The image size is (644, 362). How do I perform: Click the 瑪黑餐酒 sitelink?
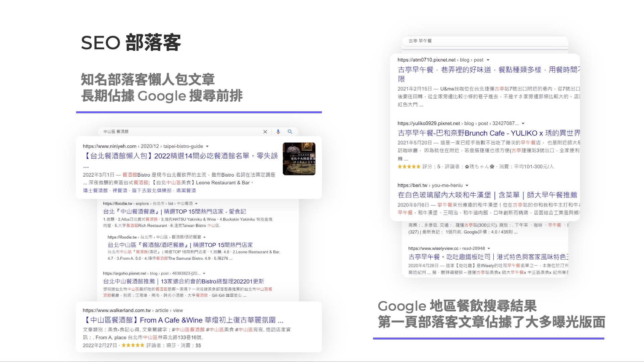click(x=186, y=190)
